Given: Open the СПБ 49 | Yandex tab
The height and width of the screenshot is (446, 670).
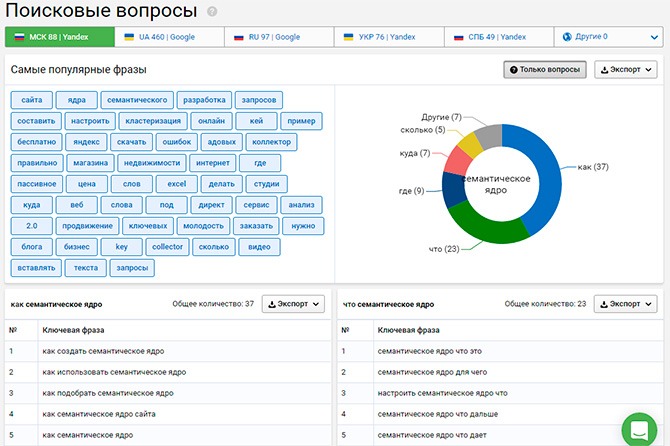Looking at the screenshot, I should (499, 37).
